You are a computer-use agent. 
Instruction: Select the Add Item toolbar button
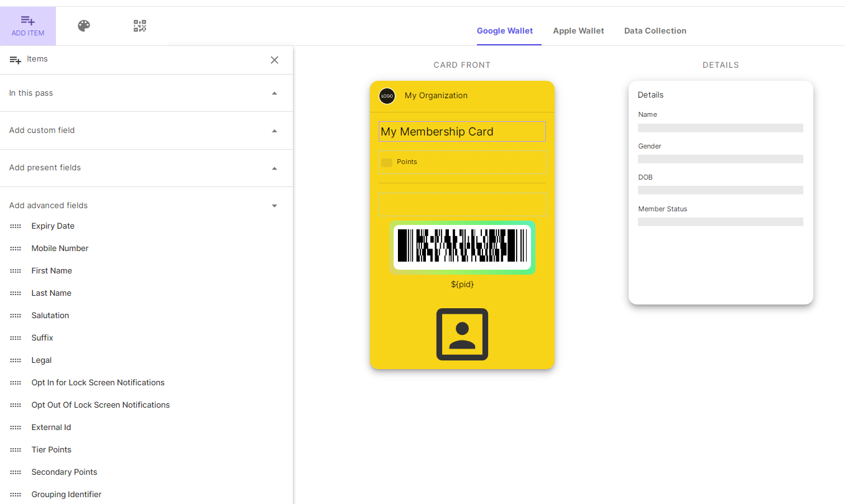28,26
